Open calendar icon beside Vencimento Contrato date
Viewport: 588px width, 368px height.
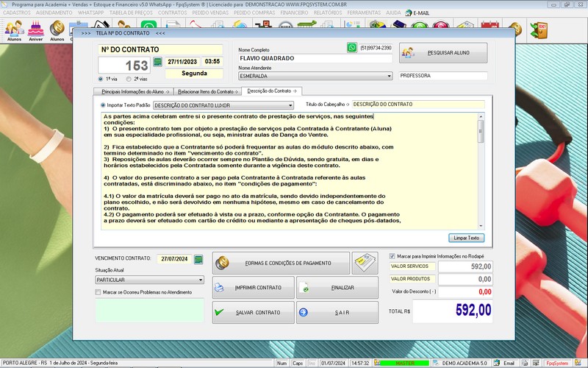coord(198,259)
